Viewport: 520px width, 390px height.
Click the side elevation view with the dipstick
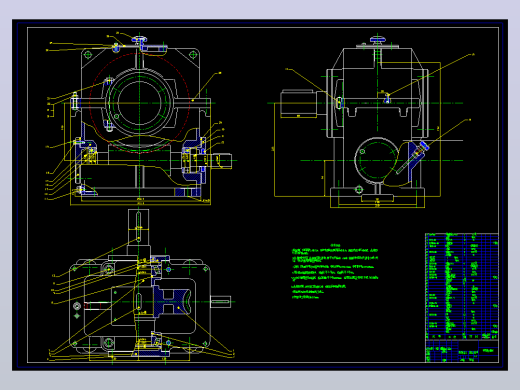tap(372, 121)
